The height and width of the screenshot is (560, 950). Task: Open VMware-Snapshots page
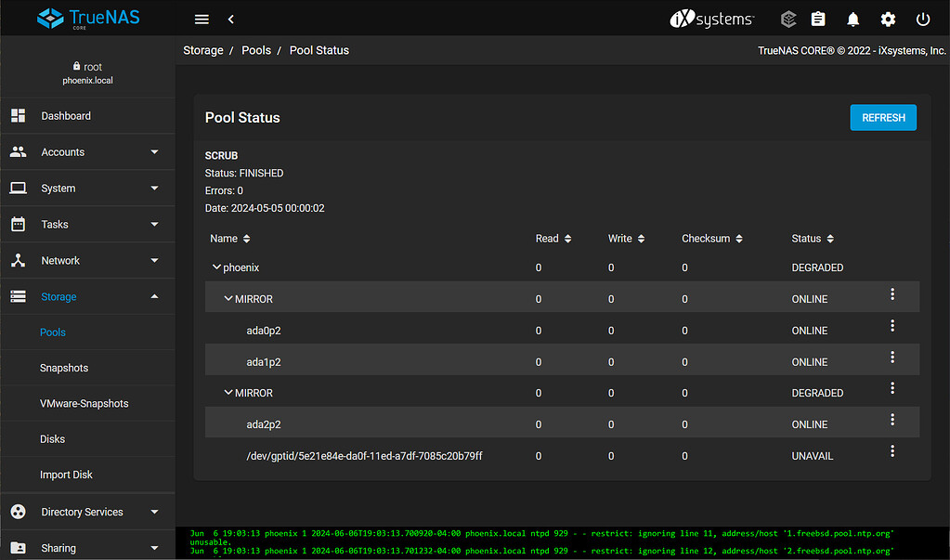[x=85, y=404]
